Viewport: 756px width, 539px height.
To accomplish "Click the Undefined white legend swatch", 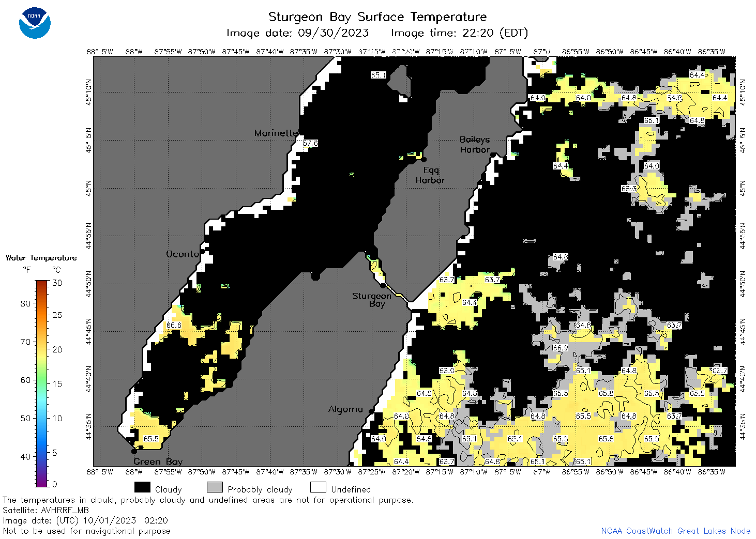I will pos(318,487).
